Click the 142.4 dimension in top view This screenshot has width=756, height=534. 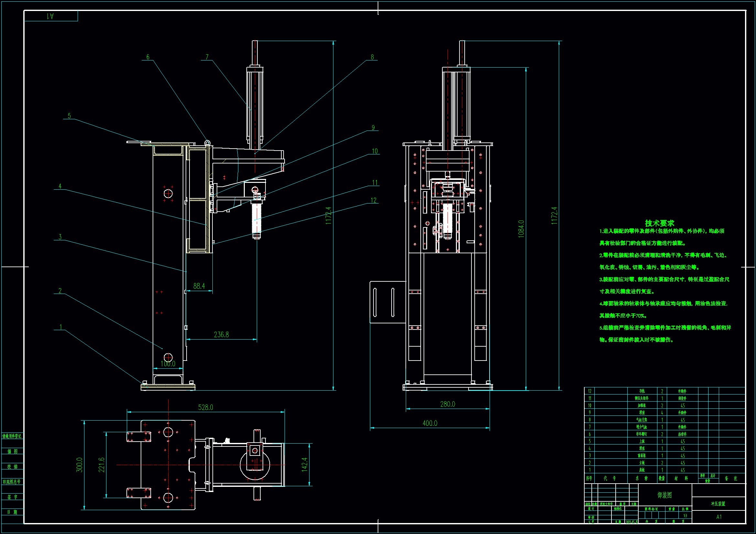tap(304, 465)
